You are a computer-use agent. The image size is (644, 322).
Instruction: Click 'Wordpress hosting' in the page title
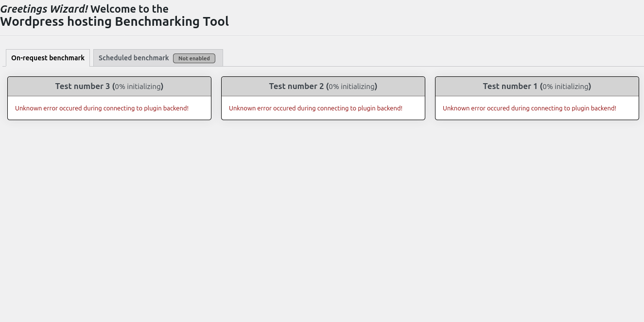click(x=56, y=21)
